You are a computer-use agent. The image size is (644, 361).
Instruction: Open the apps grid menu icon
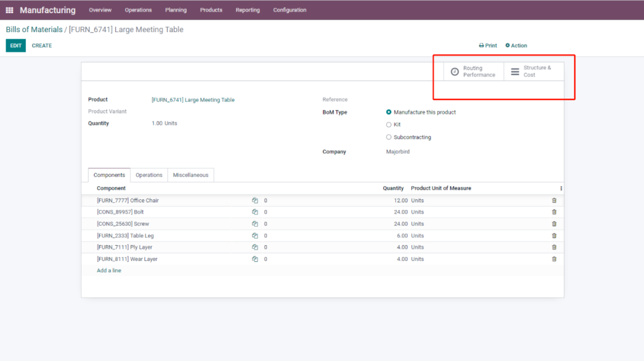click(x=10, y=10)
